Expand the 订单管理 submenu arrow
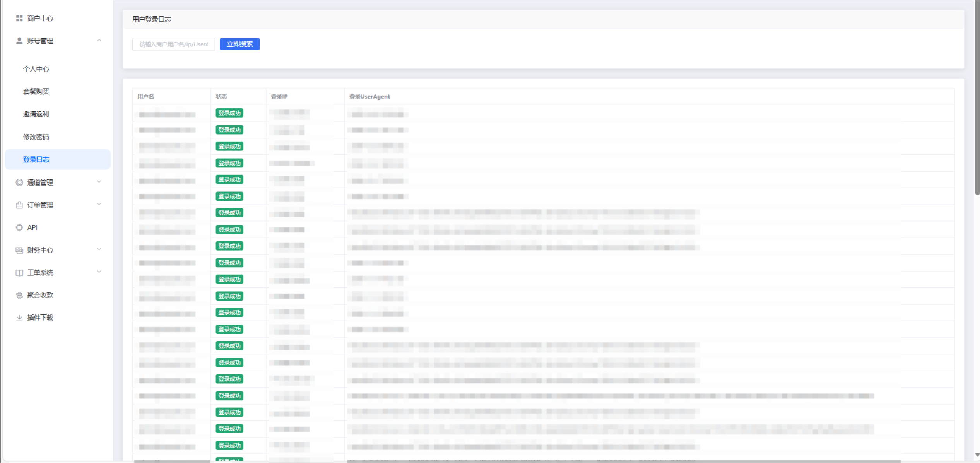 click(x=99, y=204)
